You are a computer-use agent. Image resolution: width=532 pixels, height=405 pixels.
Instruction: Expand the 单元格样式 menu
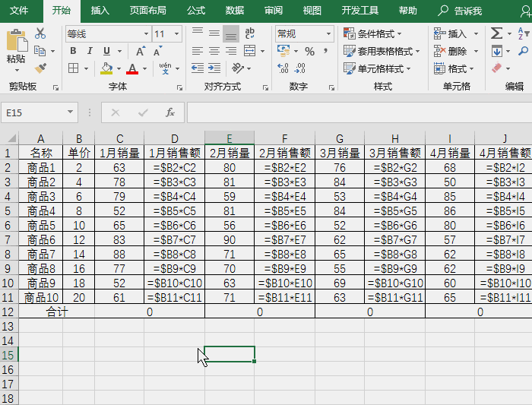click(x=377, y=68)
